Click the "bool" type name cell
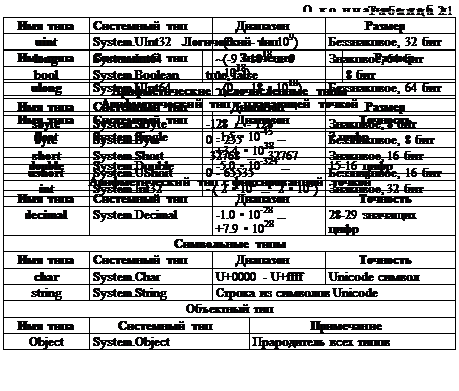The width and height of the screenshot is (459, 391). coord(46,74)
